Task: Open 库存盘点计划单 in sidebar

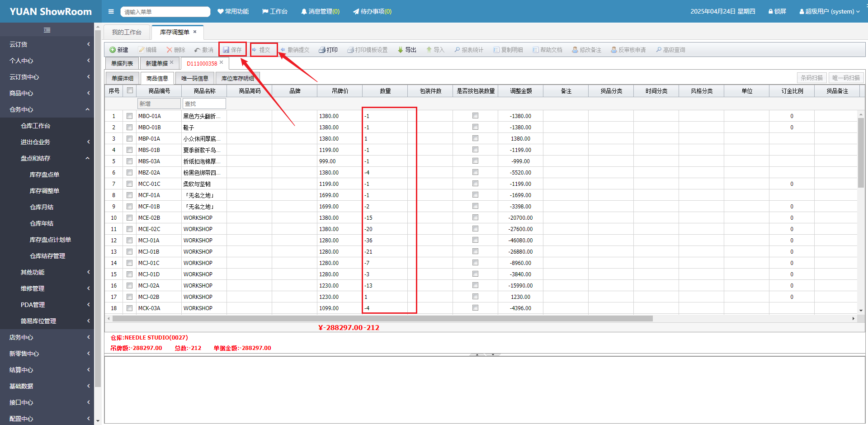Action: pos(50,240)
